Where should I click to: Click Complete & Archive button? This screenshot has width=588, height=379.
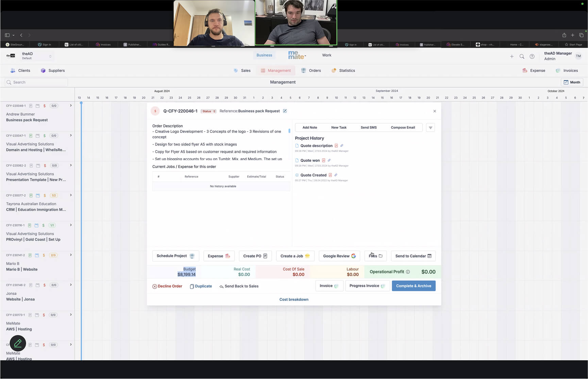pyautogui.click(x=414, y=286)
